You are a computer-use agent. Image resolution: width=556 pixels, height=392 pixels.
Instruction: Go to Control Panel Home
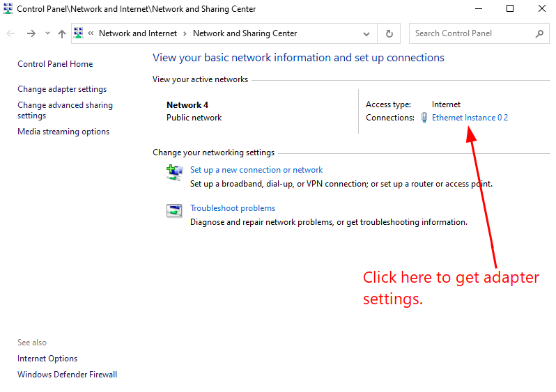[x=55, y=64]
